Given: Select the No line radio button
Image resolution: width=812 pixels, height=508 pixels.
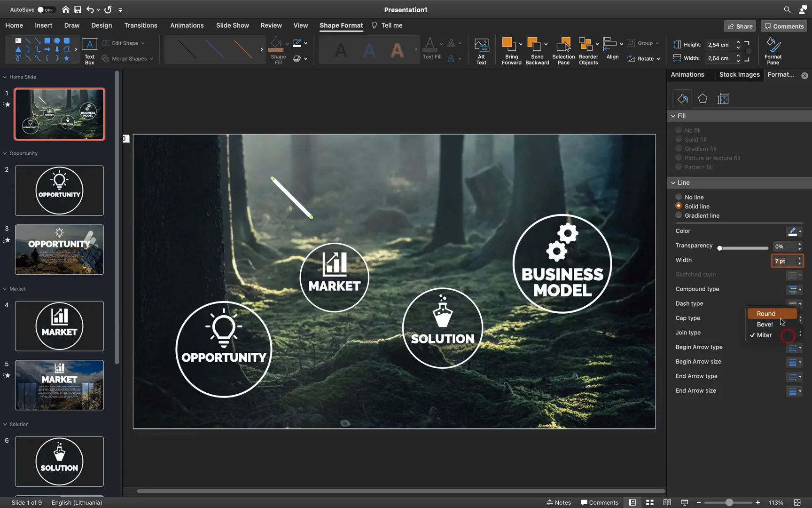Looking at the screenshot, I should pos(679,197).
